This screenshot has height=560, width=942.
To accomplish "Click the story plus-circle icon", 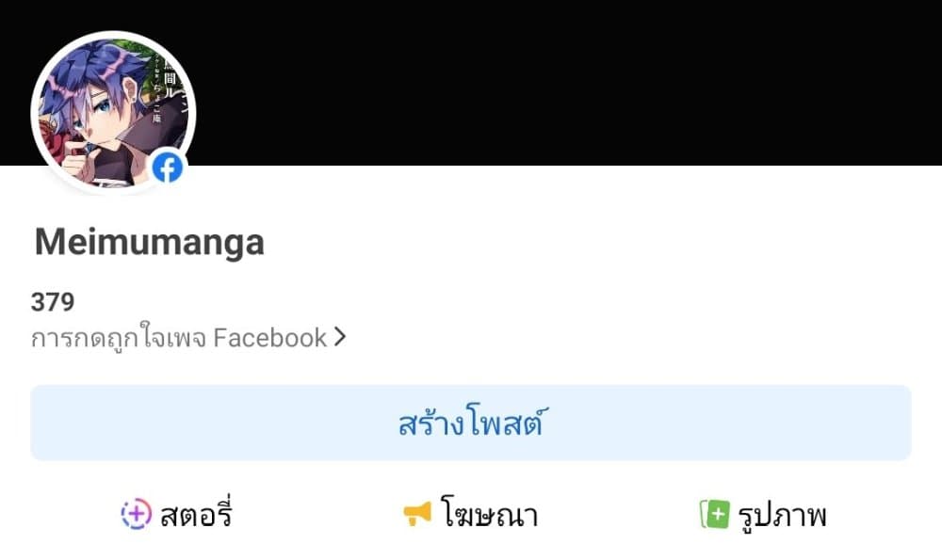I will (137, 514).
